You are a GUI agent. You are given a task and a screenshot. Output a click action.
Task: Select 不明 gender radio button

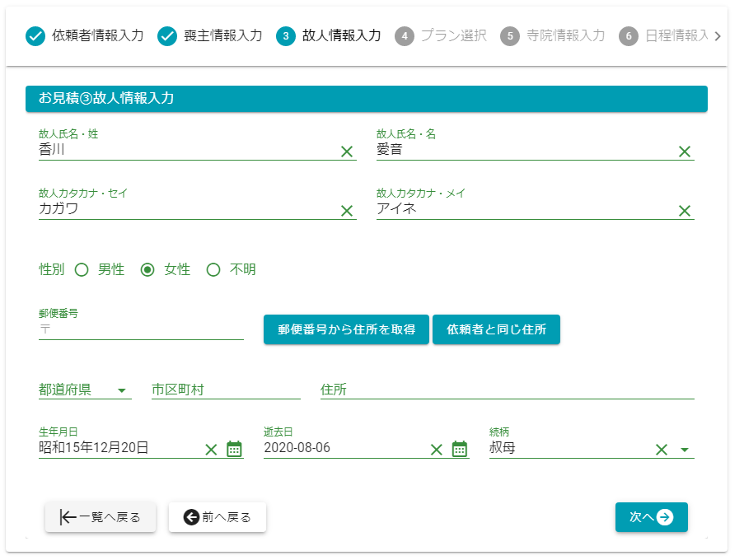(x=213, y=269)
